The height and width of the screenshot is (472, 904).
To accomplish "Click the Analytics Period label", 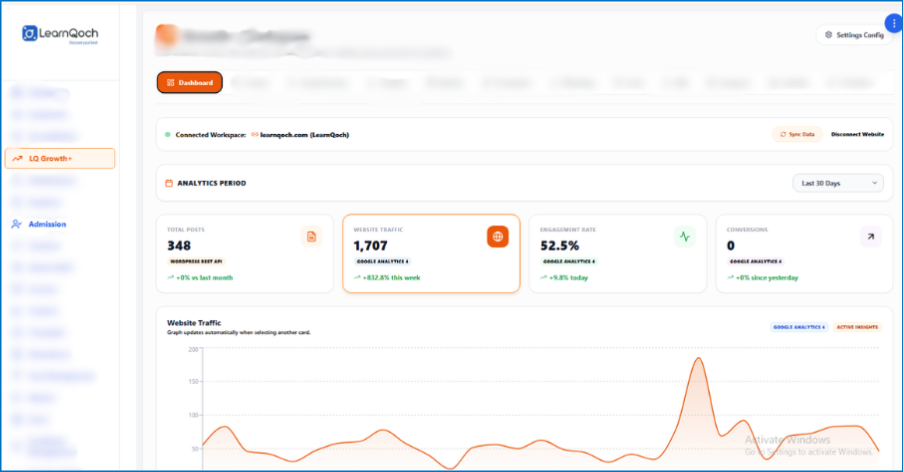I will 212,183.
